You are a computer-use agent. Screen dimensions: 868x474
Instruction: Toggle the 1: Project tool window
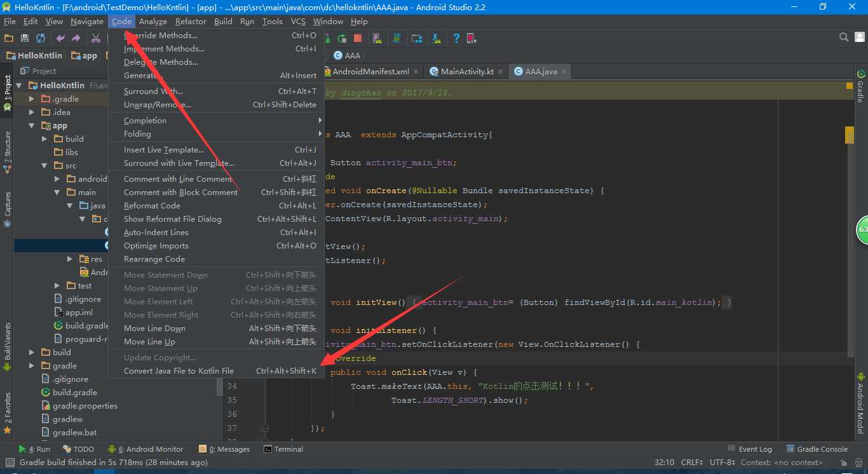[x=8, y=93]
